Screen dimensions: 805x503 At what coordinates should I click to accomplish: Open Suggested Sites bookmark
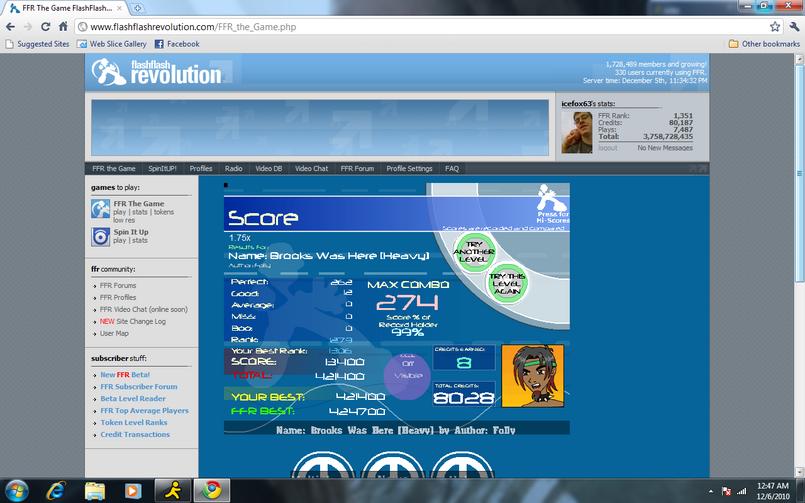click(37, 44)
